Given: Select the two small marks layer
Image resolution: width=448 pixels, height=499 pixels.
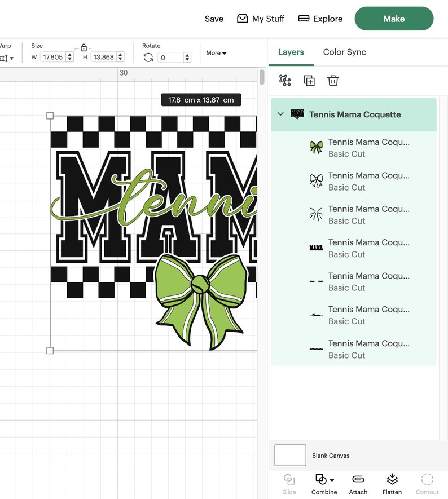Looking at the screenshot, I should 354,281.
